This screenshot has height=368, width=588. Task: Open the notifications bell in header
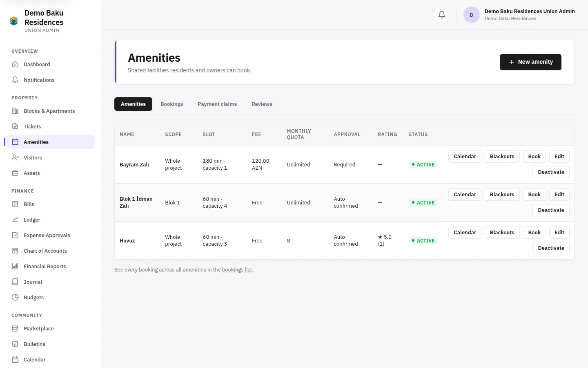[x=442, y=15]
